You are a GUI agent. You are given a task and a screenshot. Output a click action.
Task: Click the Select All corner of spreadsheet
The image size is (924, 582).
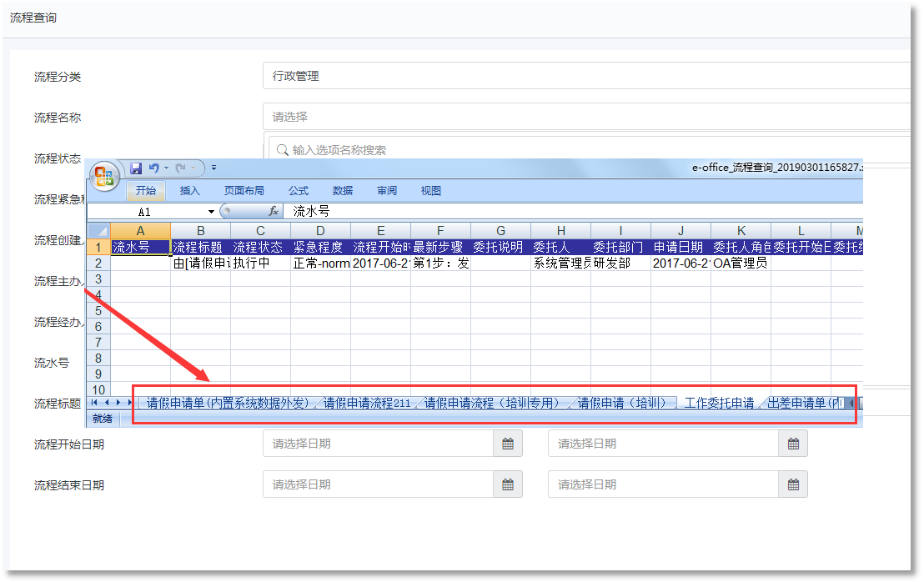(98, 231)
